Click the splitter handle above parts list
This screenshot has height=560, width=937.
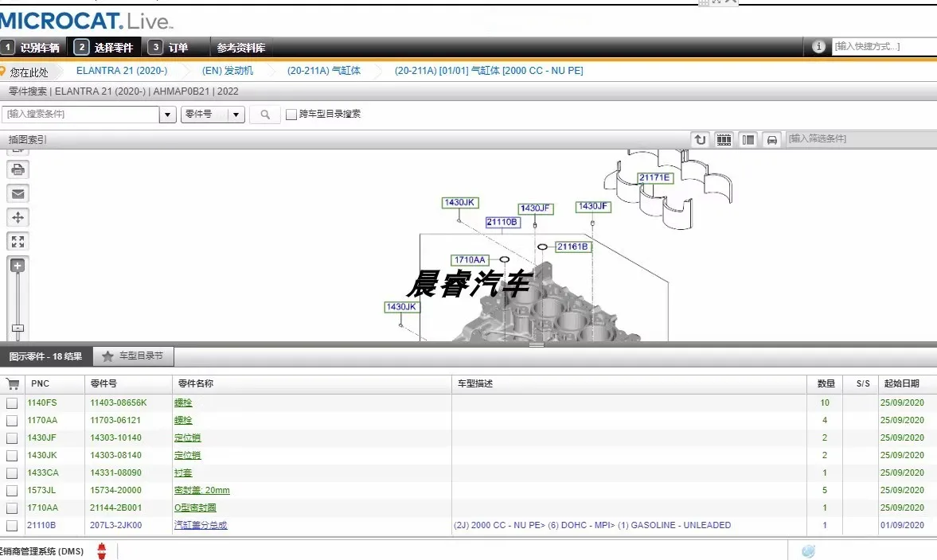pyautogui.click(x=536, y=344)
